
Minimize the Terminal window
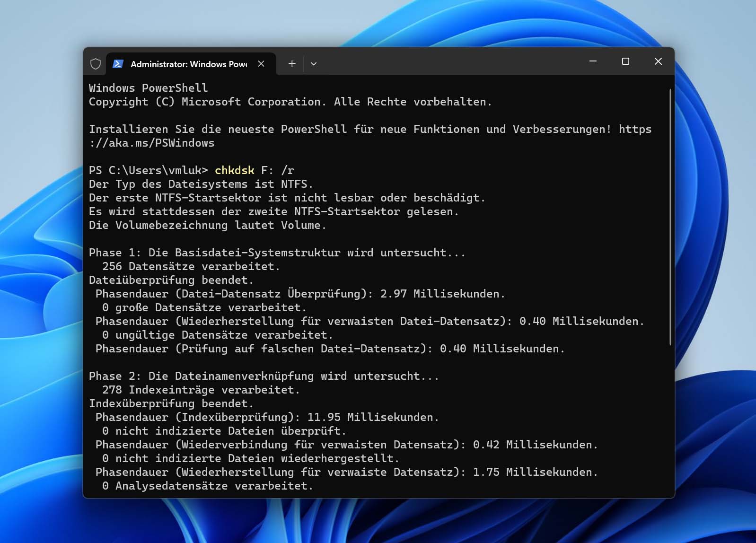click(x=593, y=61)
